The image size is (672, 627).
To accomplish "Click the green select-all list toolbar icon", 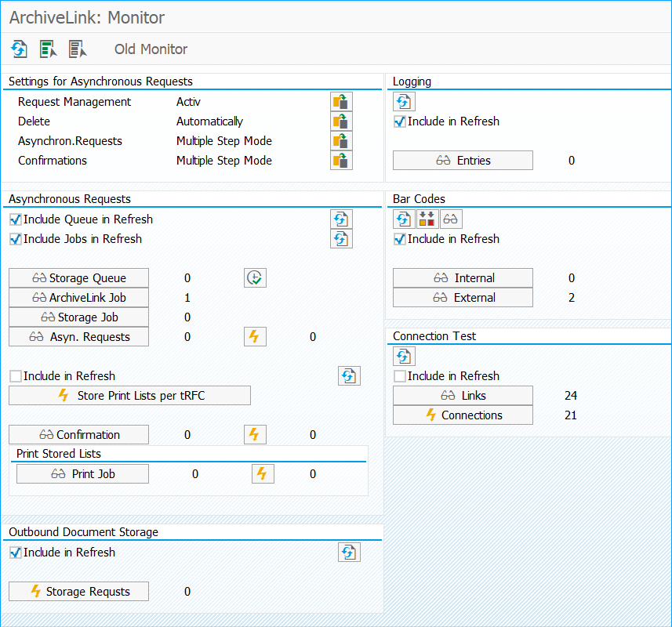I will pos(48,49).
